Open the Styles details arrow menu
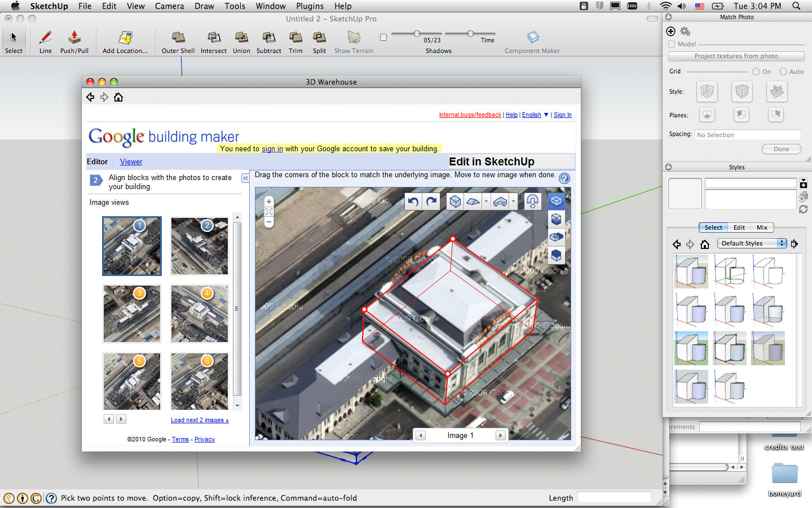The width and height of the screenshot is (812, 508). [795, 244]
